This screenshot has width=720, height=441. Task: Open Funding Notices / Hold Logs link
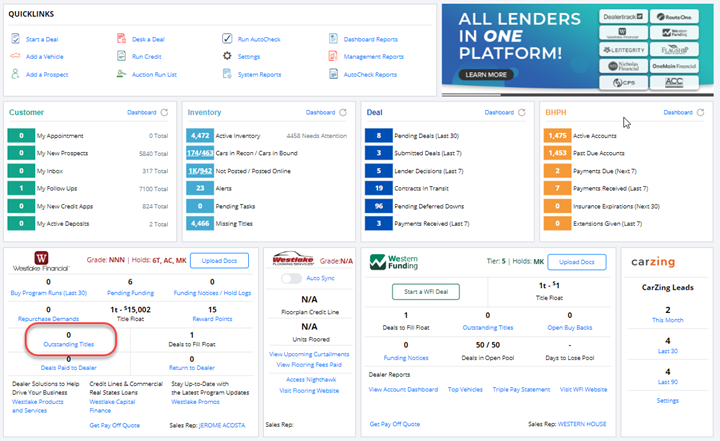click(212, 293)
